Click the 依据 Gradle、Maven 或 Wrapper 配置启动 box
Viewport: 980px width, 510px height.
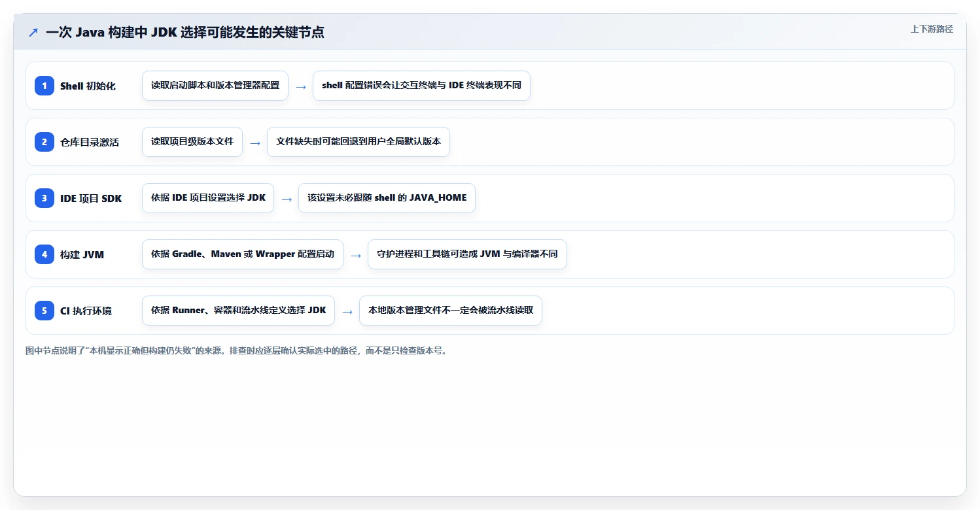tap(243, 254)
